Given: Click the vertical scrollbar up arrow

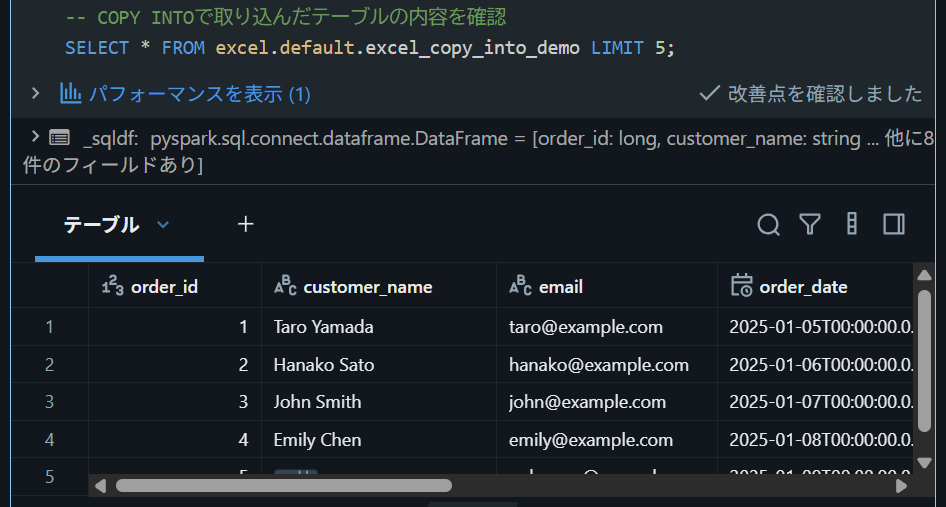Looking at the screenshot, I should [x=924, y=276].
